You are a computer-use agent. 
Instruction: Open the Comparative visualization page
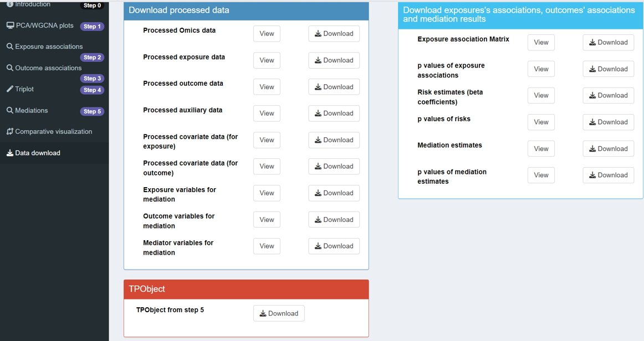tap(54, 132)
